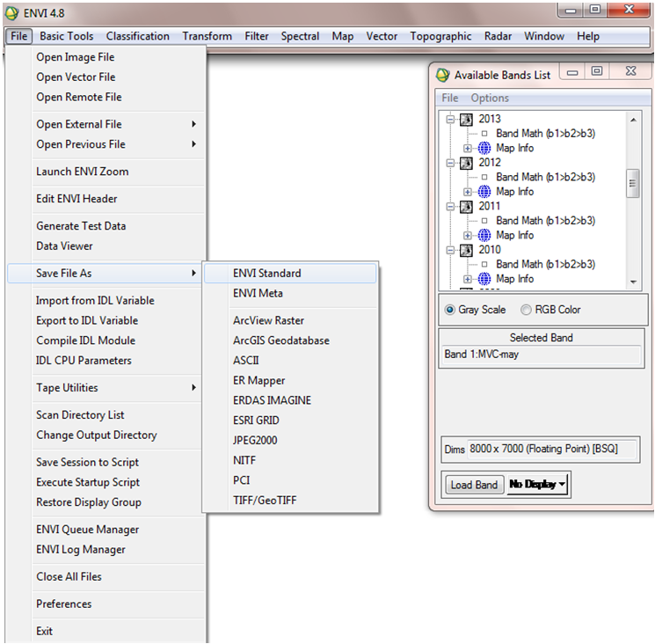Choose ENVI Standard from Save File As
655x644 pixels.
[290, 273]
